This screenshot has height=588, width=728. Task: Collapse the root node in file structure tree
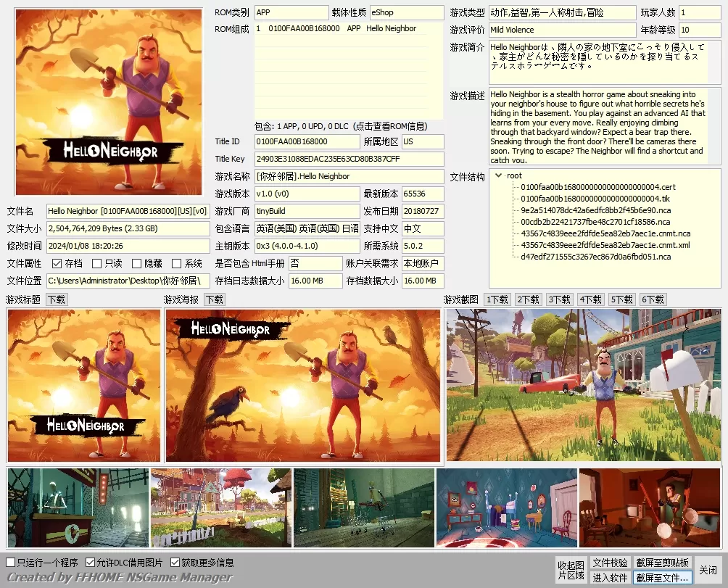tap(498, 175)
